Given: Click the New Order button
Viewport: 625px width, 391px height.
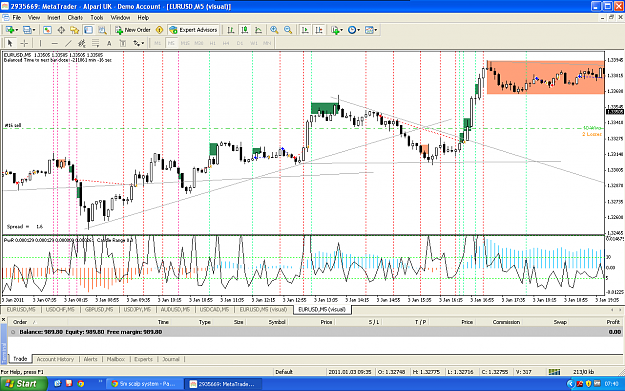Looking at the screenshot, I should (x=133, y=30).
